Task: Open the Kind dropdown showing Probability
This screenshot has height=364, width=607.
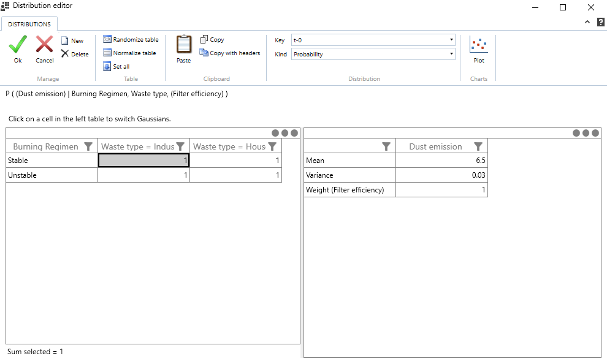Action: click(373, 54)
